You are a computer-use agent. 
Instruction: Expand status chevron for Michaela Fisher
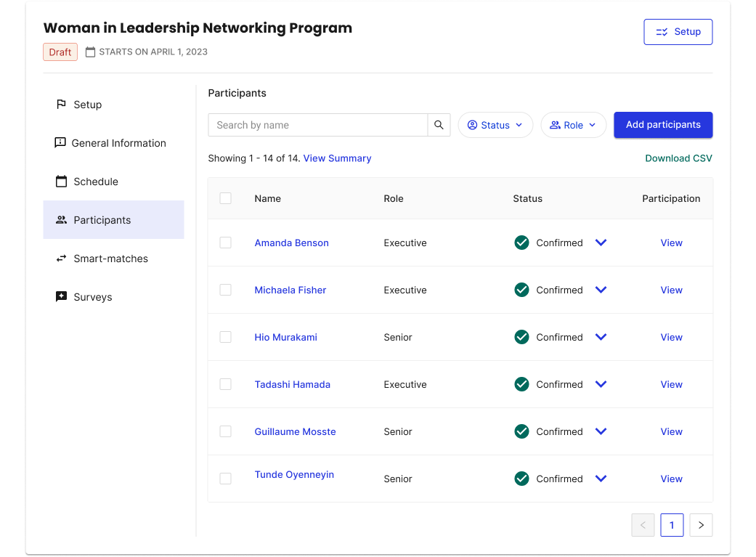tap(601, 290)
